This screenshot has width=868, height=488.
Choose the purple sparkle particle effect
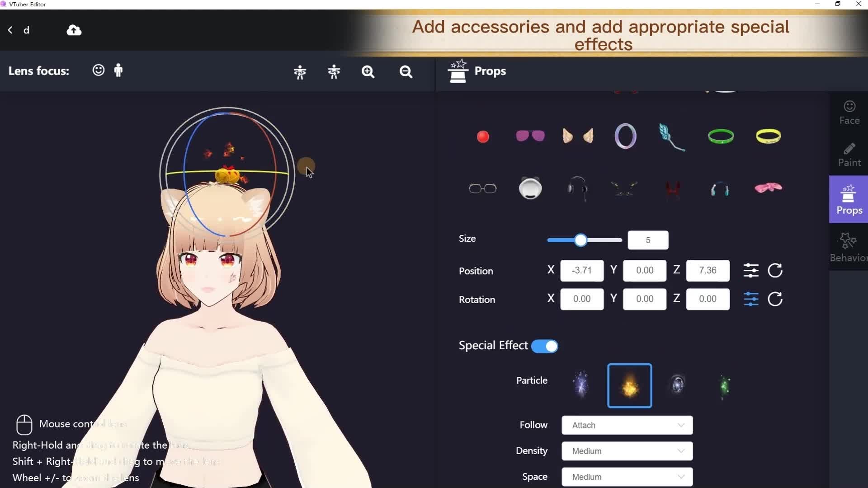(x=581, y=385)
